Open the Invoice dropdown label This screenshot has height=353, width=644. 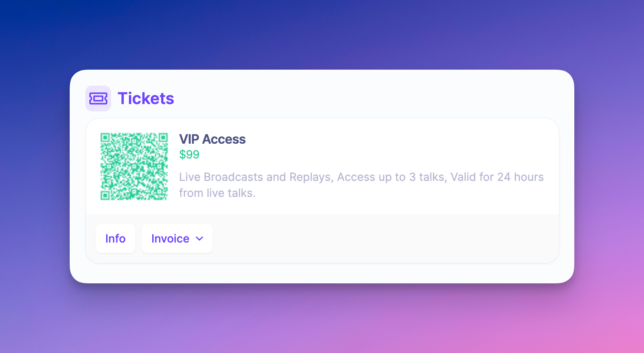coord(170,239)
